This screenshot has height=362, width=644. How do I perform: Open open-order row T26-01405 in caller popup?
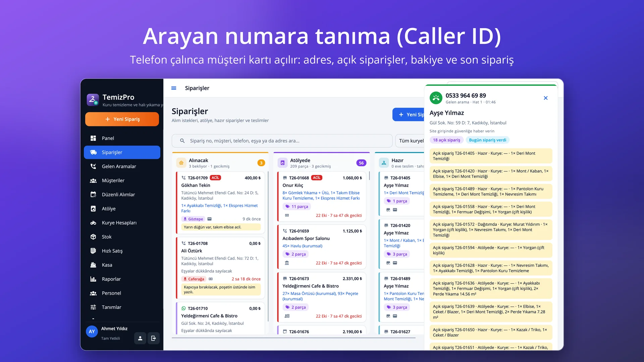pos(491,156)
